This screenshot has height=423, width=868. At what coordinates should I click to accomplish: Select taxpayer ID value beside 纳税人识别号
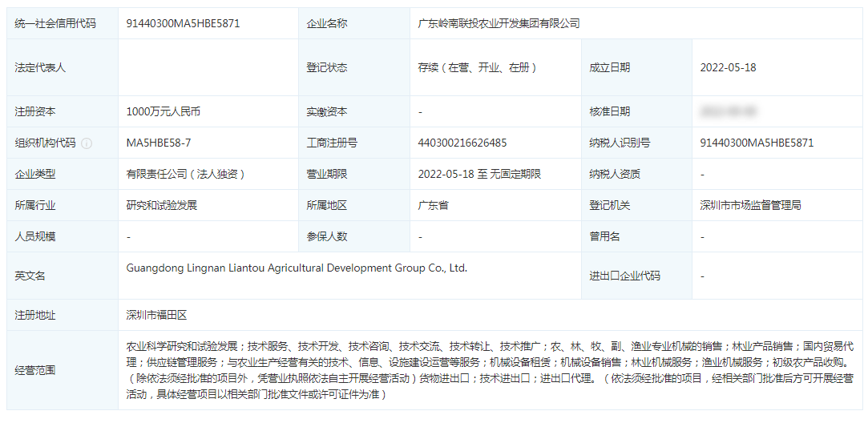757,143
